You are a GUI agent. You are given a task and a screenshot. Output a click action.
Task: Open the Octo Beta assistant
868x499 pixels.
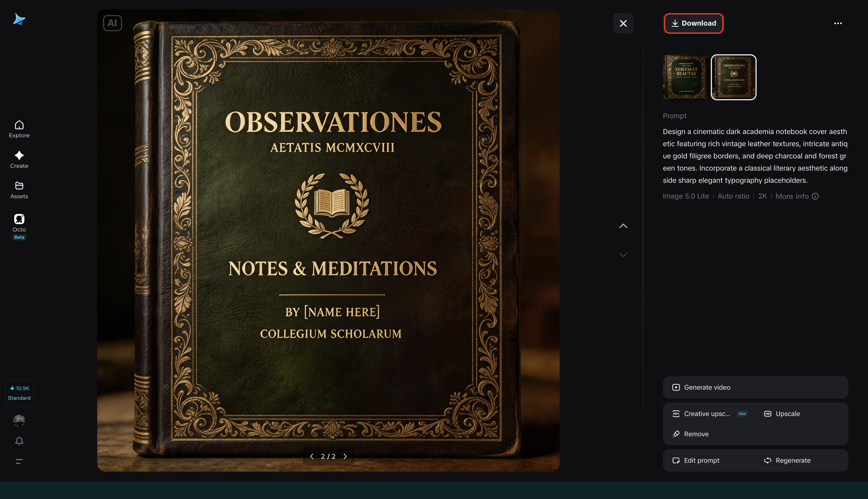19,227
